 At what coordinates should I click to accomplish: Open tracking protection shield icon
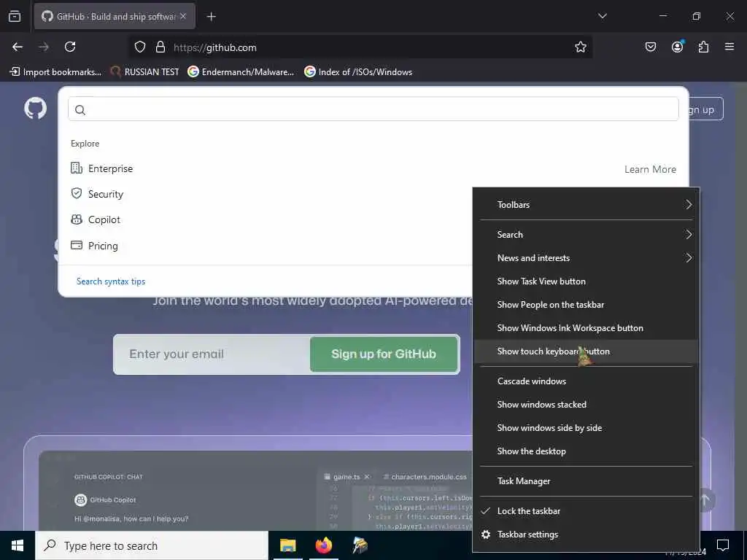click(x=139, y=47)
